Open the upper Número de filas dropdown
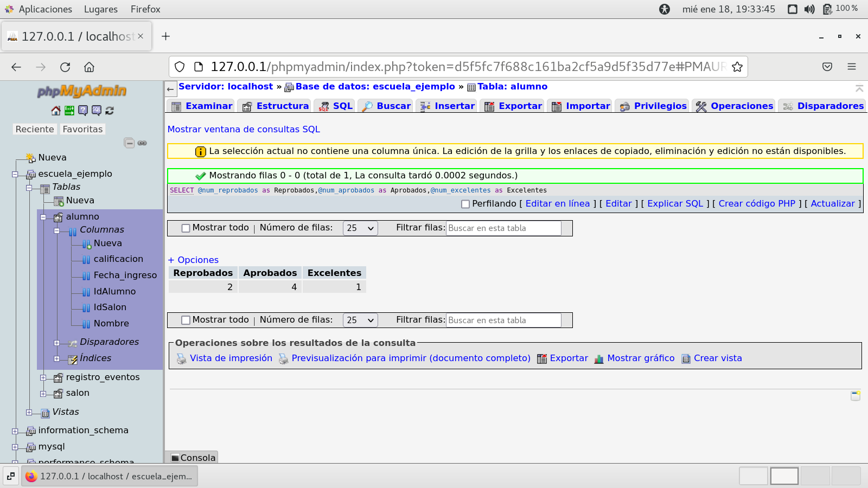The height and width of the screenshot is (488, 868). (x=360, y=228)
